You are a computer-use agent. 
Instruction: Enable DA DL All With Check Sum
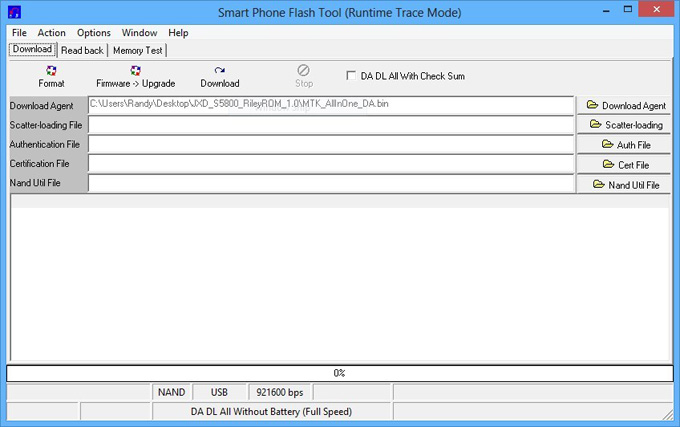351,75
